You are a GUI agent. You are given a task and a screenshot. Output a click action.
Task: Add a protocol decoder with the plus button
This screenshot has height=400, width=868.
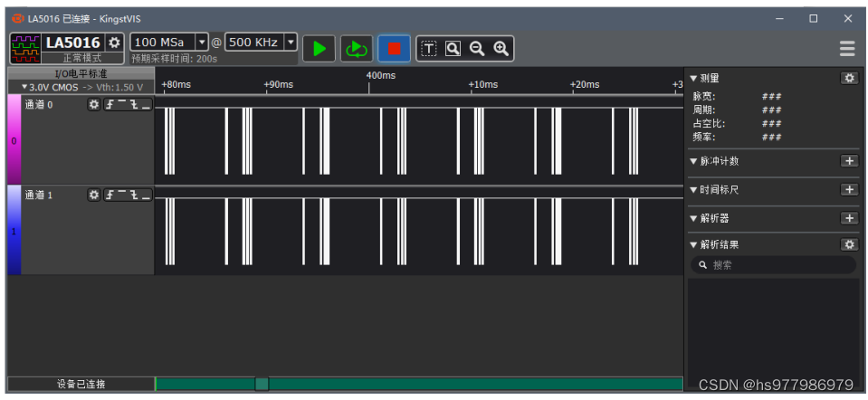coord(849,218)
